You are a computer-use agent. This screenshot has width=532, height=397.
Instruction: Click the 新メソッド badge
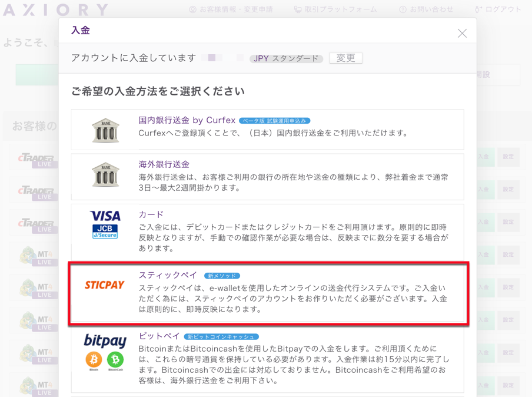coord(222,276)
